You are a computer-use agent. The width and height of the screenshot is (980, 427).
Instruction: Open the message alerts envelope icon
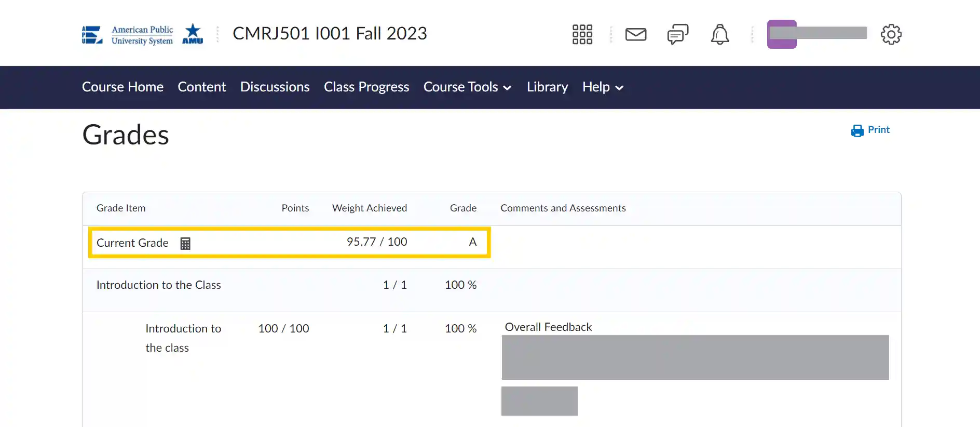[636, 34]
